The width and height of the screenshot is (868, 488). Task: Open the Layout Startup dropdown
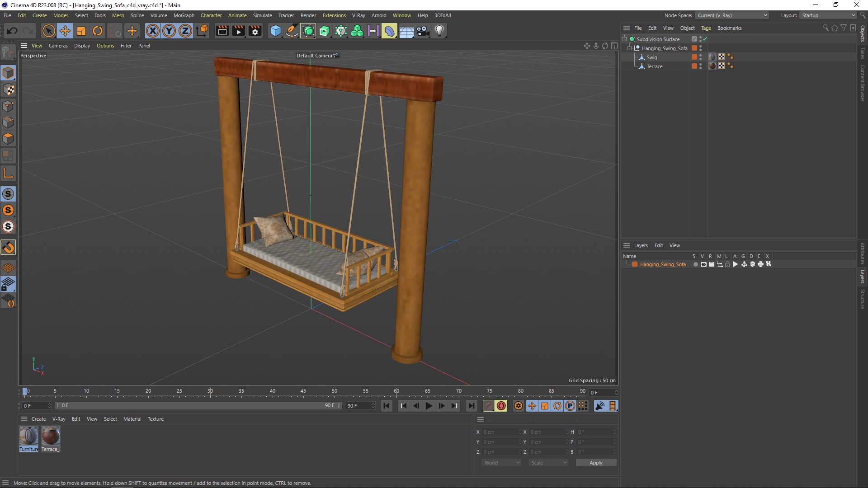click(x=828, y=15)
